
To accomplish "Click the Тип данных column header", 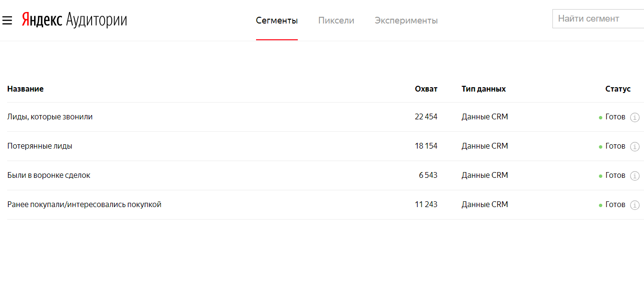I will (483, 89).
